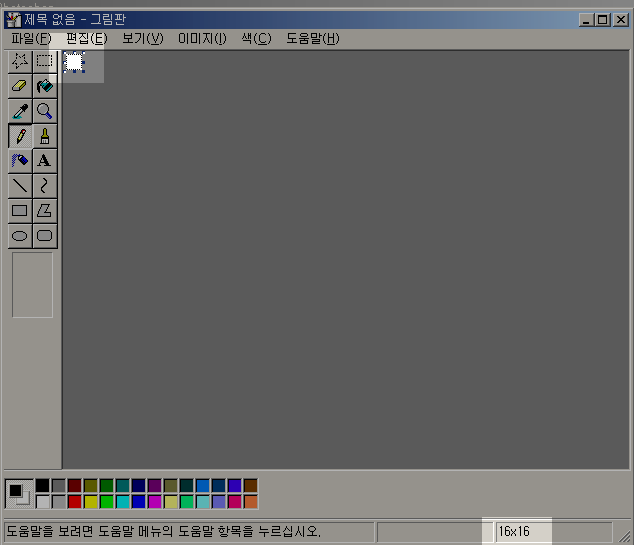Click the window resize grip in status bar
The height and width of the screenshot is (545, 634).
(625, 536)
